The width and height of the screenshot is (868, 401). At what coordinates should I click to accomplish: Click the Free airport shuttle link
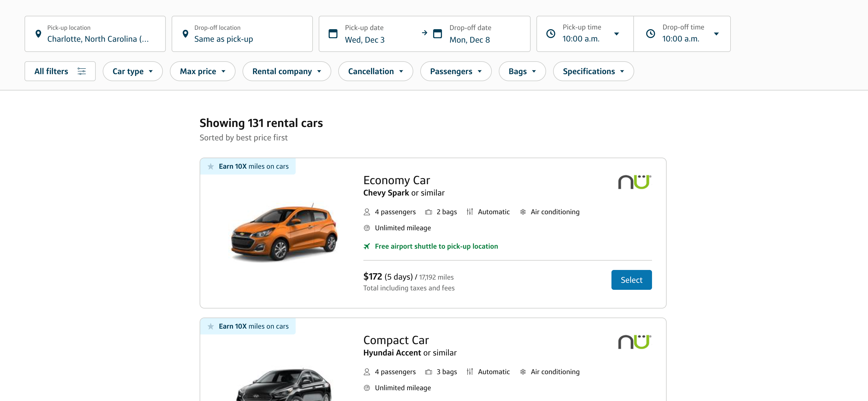436,246
